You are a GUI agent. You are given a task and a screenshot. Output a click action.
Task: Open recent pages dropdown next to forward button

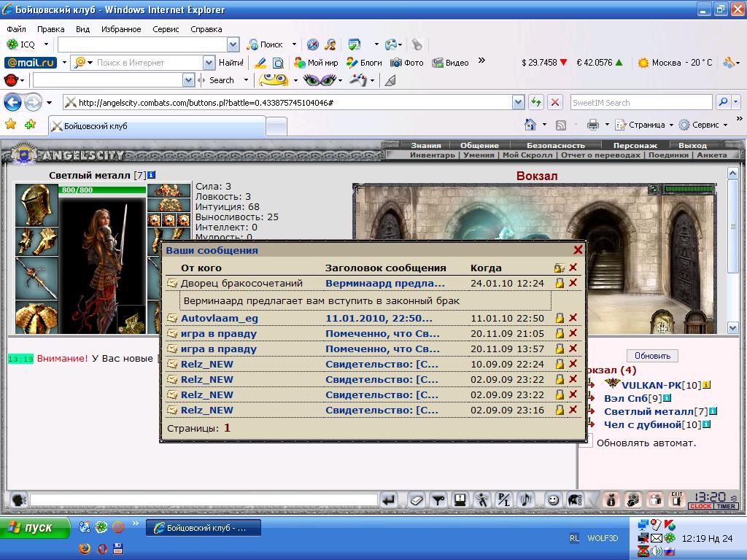point(49,102)
